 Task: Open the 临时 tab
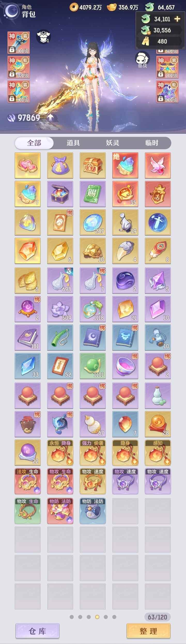pyautogui.click(x=152, y=143)
